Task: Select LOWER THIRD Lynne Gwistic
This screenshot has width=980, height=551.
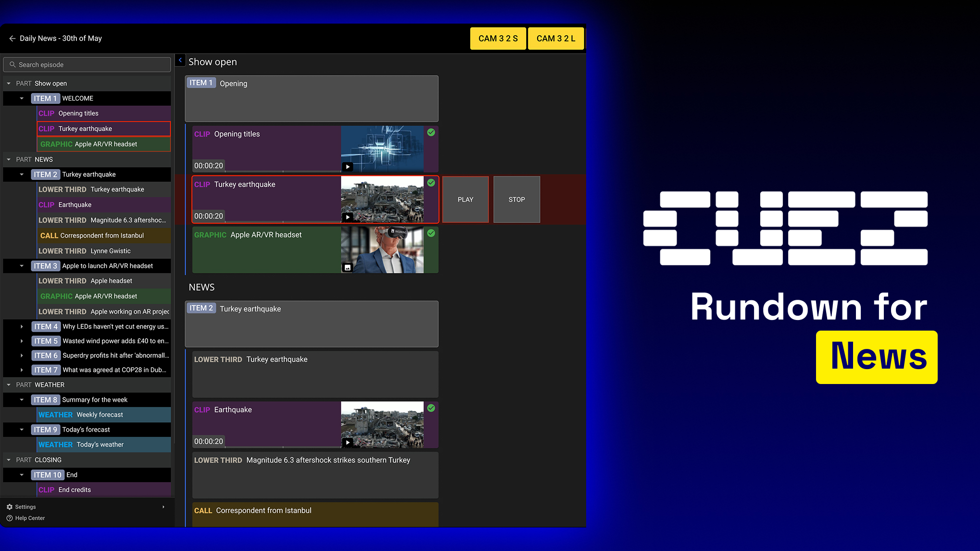Action: 104,251
